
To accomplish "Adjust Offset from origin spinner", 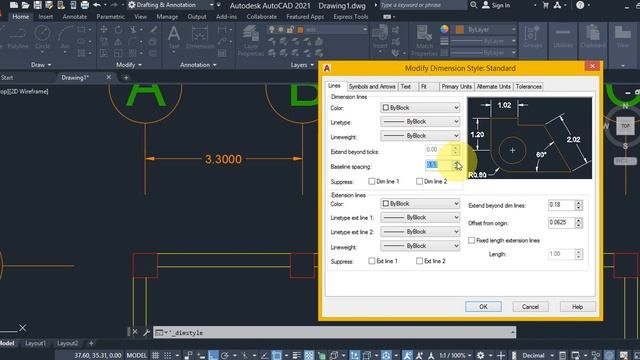I will 578,223.
